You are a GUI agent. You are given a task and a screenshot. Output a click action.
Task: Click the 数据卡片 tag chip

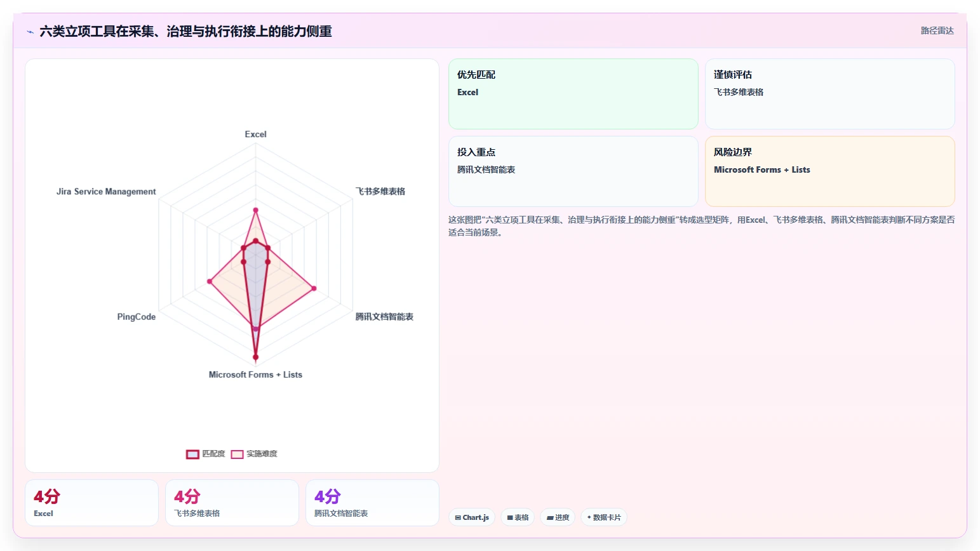pos(603,517)
